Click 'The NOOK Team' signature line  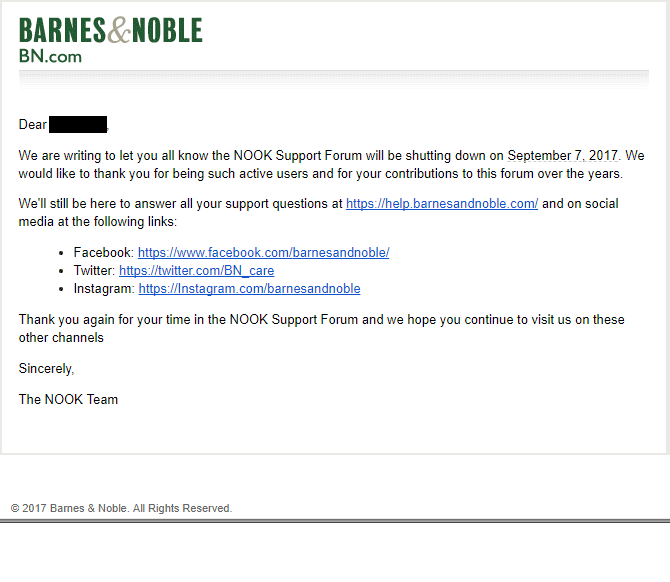(x=68, y=399)
